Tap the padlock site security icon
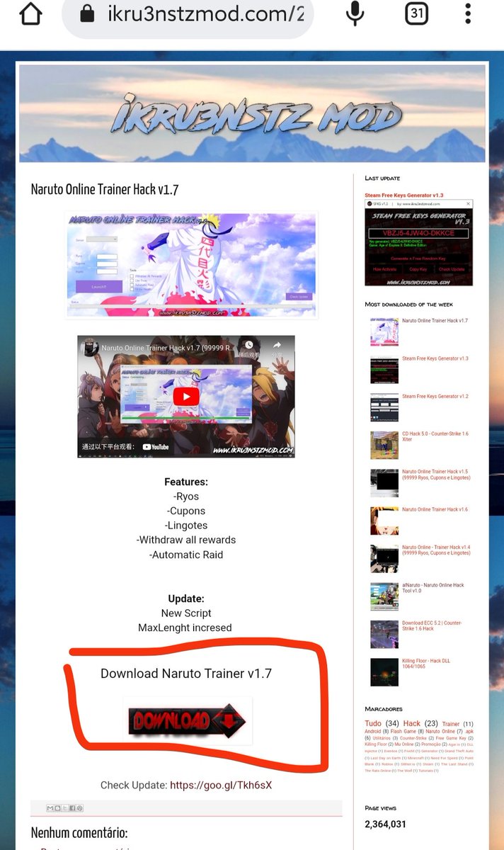The width and height of the screenshot is (504, 850). [x=88, y=13]
